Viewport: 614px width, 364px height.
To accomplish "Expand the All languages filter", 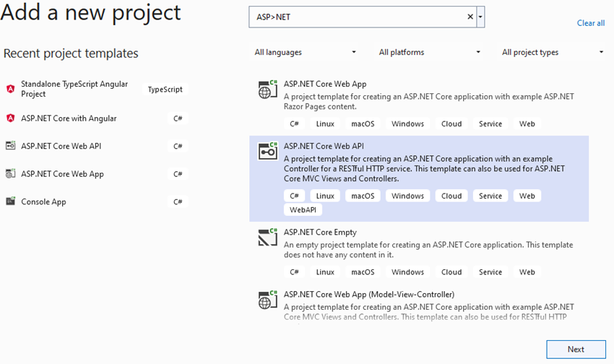I will 305,52.
